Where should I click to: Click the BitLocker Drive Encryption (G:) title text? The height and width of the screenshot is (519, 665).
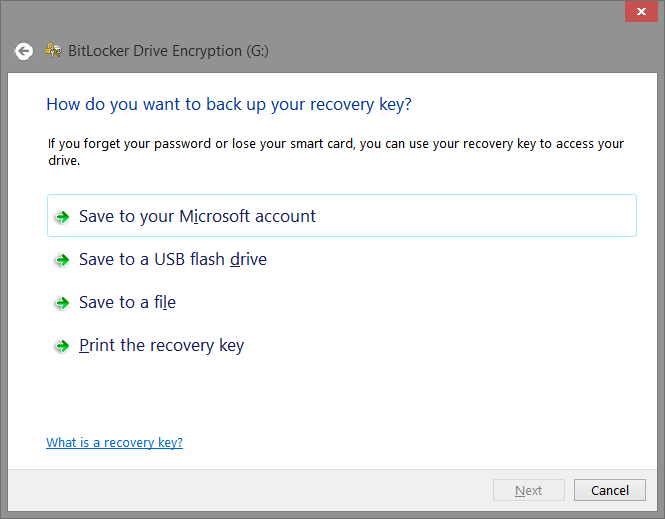168,51
